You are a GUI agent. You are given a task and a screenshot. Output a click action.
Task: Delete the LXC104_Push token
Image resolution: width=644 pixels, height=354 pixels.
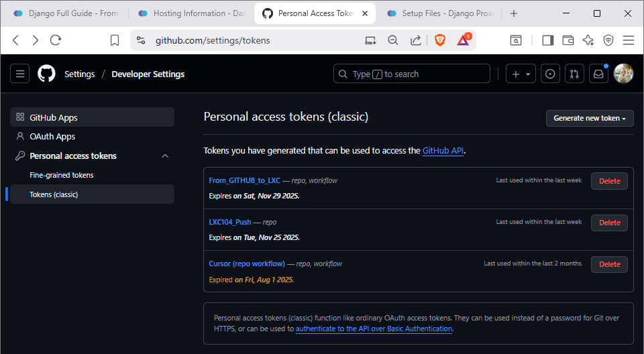click(610, 223)
